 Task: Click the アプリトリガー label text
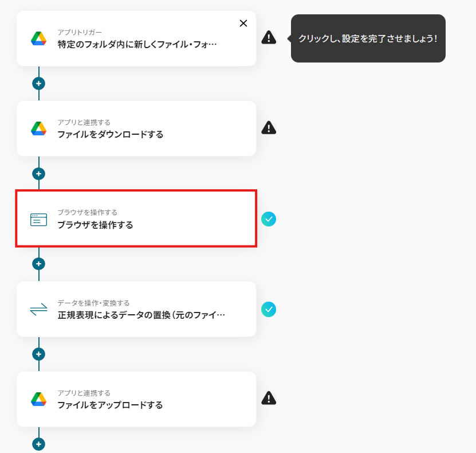(80, 32)
